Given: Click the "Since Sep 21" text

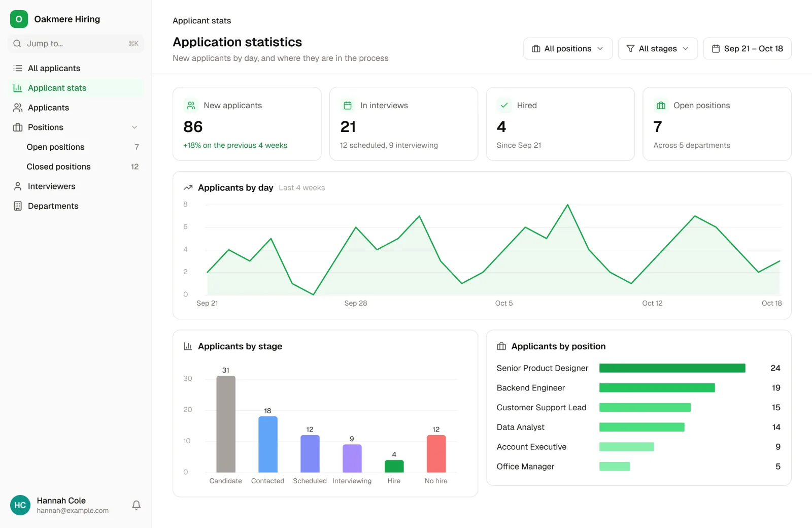Looking at the screenshot, I should point(519,145).
